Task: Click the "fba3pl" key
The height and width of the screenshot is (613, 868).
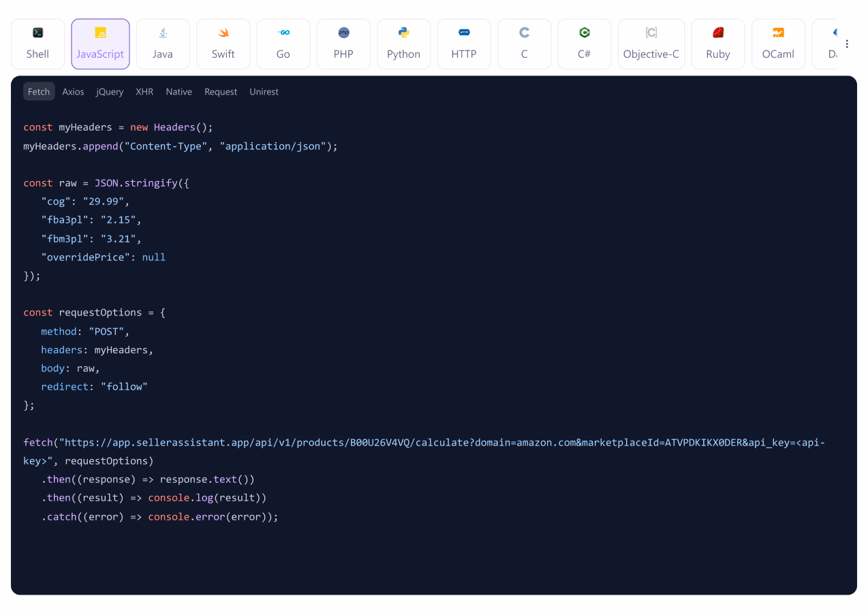Action: click(x=65, y=220)
